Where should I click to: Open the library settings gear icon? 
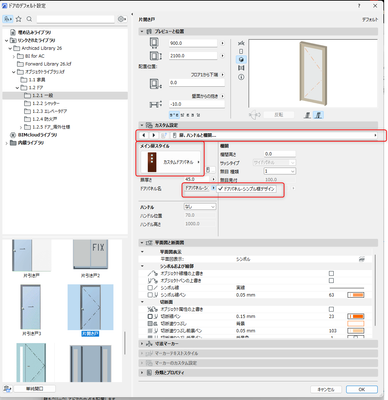(x=121, y=19)
